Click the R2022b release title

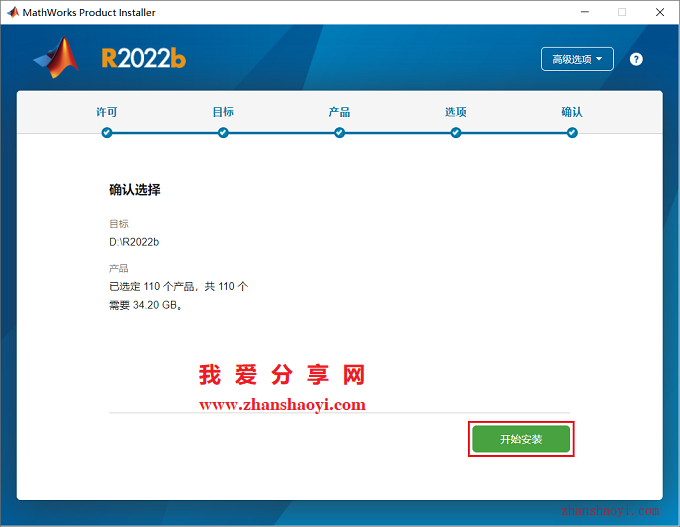pos(144,59)
